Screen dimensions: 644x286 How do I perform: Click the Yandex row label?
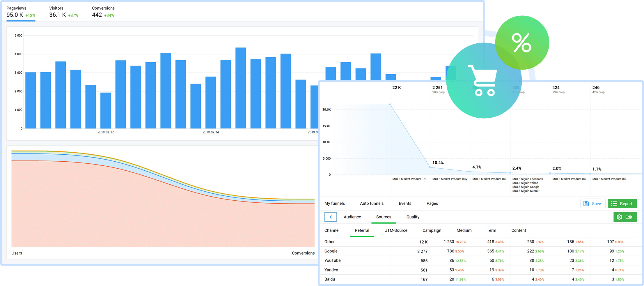pos(331,270)
